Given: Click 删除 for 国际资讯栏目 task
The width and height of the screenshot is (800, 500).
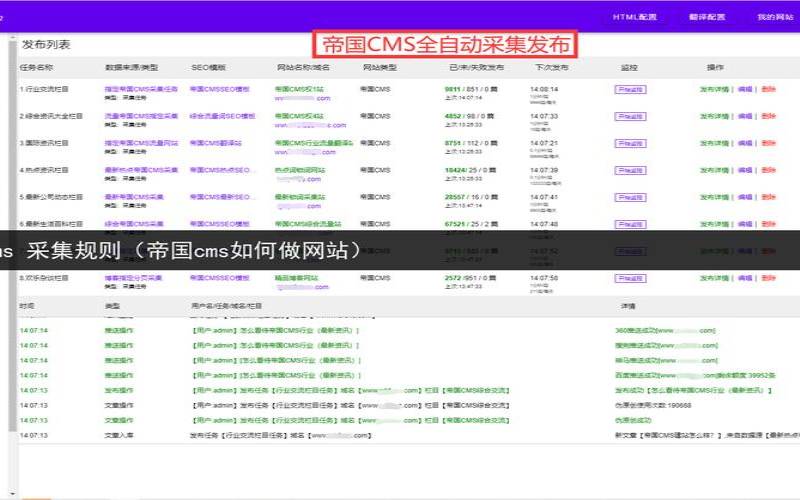Looking at the screenshot, I should point(768,143).
